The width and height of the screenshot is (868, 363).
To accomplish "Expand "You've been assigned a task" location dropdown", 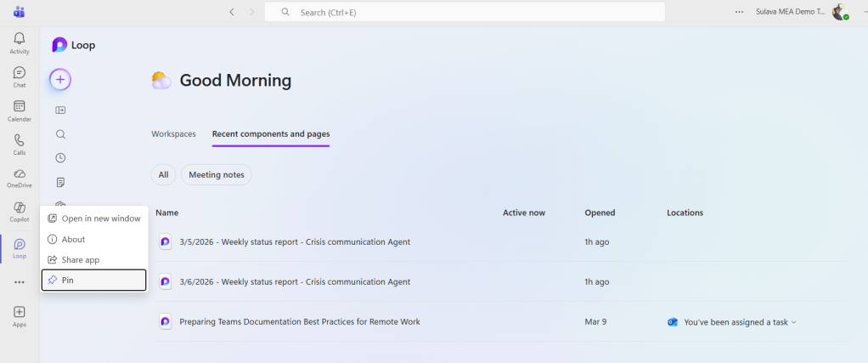I will point(793,322).
